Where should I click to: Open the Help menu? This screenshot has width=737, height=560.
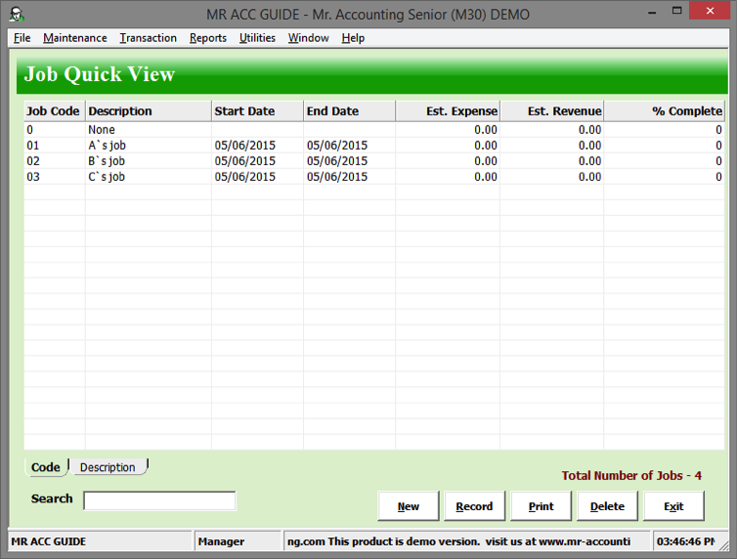pos(353,38)
